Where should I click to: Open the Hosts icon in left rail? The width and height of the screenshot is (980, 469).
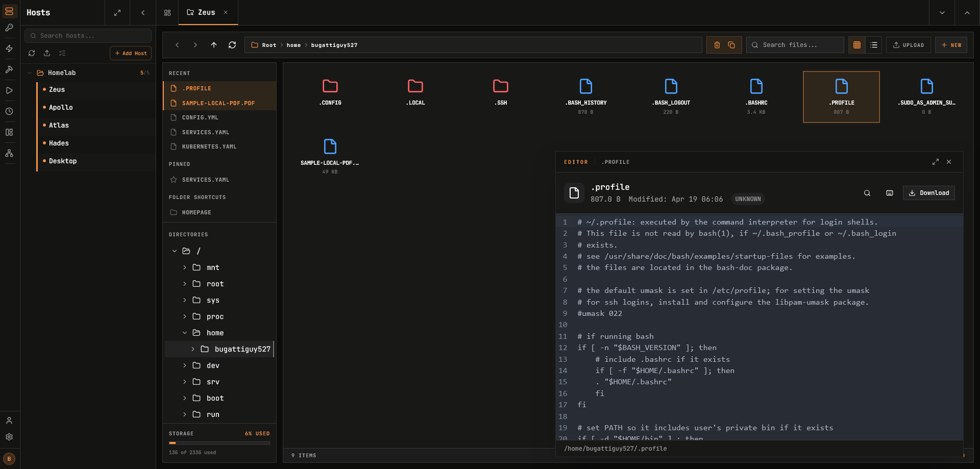tap(9, 11)
